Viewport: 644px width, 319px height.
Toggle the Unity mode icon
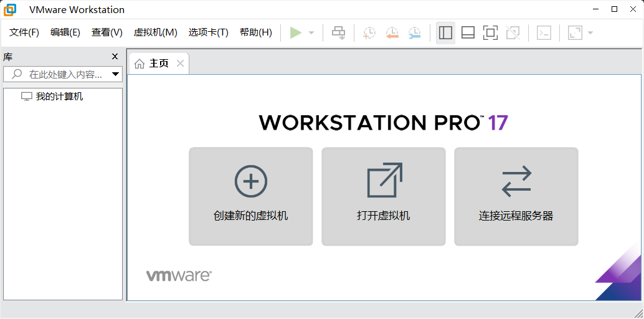click(513, 33)
